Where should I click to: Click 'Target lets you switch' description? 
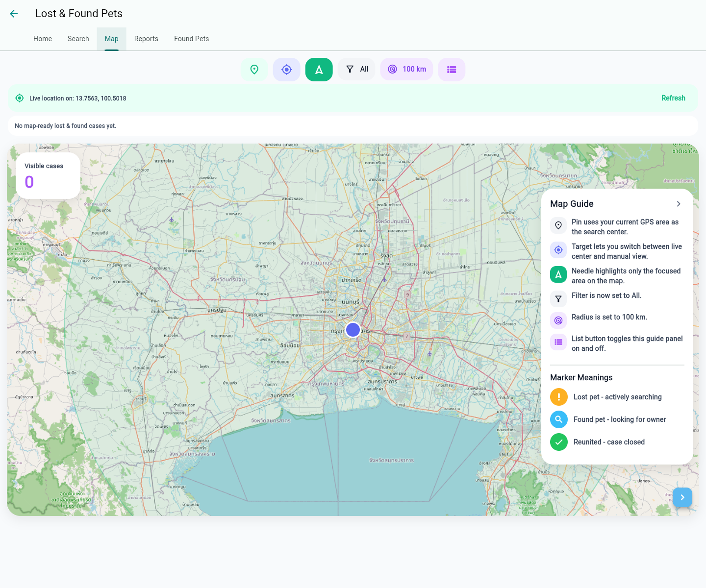coord(627,251)
